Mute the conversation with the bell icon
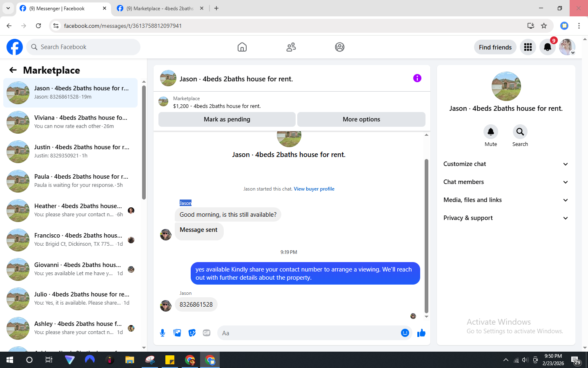This screenshot has width=588, height=368. pyautogui.click(x=491, y=132)
